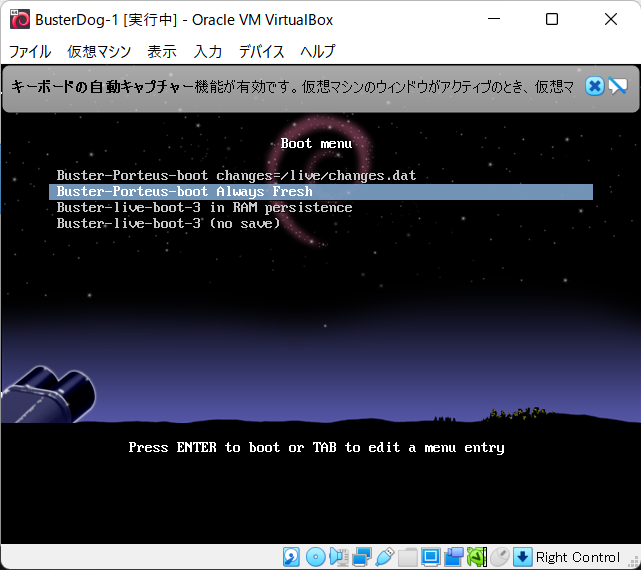Click the Press ENTER to boot hint text

(x=316, y=448)
